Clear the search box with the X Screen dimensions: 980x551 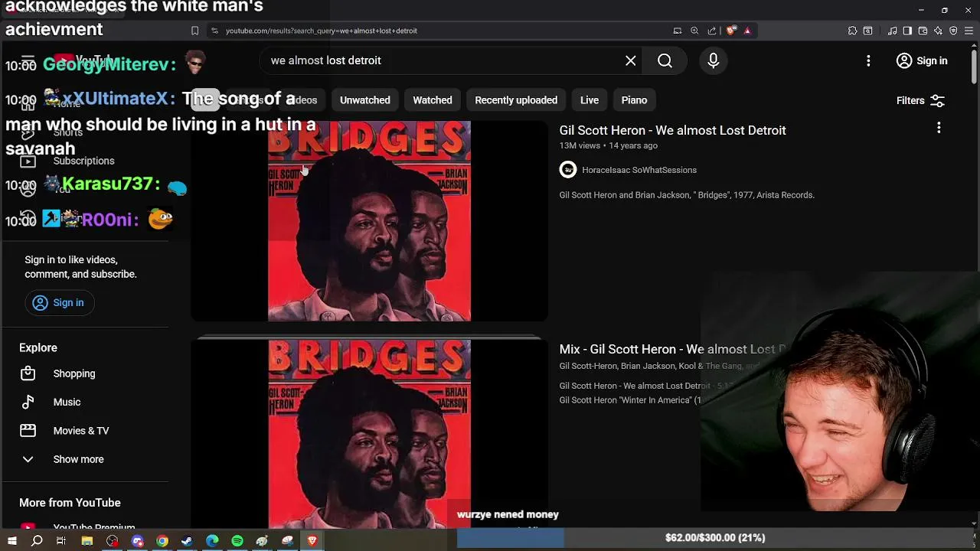pos(631,60)
